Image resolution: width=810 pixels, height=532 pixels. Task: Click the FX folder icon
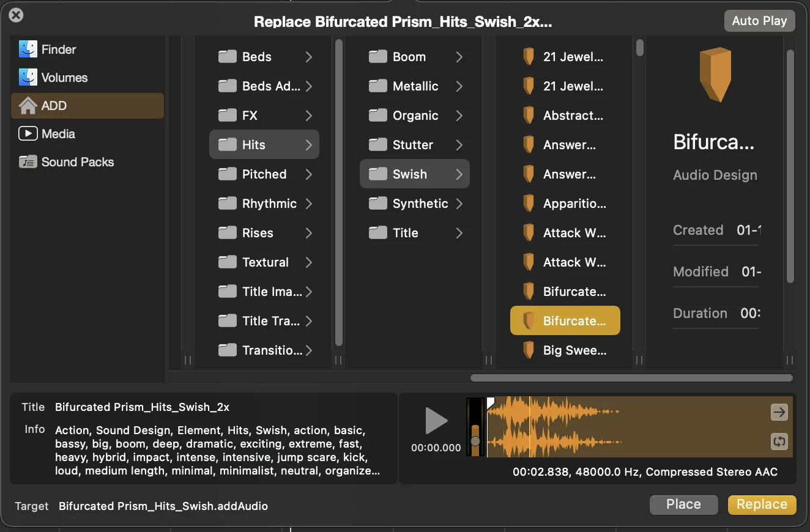[x=228, y=116]
